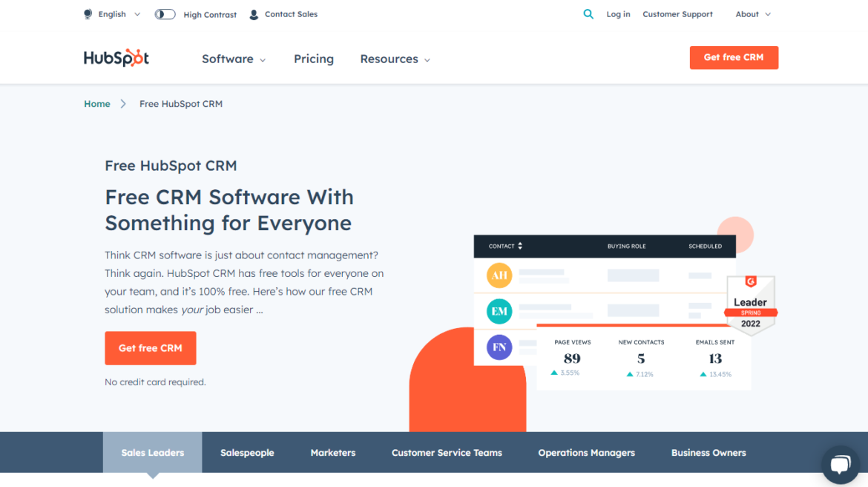Open the Customer Service Teams tab

coord(447,453)
